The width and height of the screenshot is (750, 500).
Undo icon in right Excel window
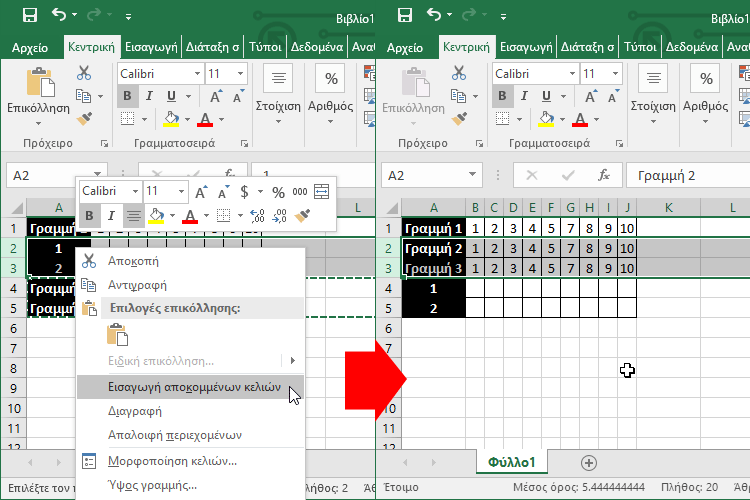(434, 15)
